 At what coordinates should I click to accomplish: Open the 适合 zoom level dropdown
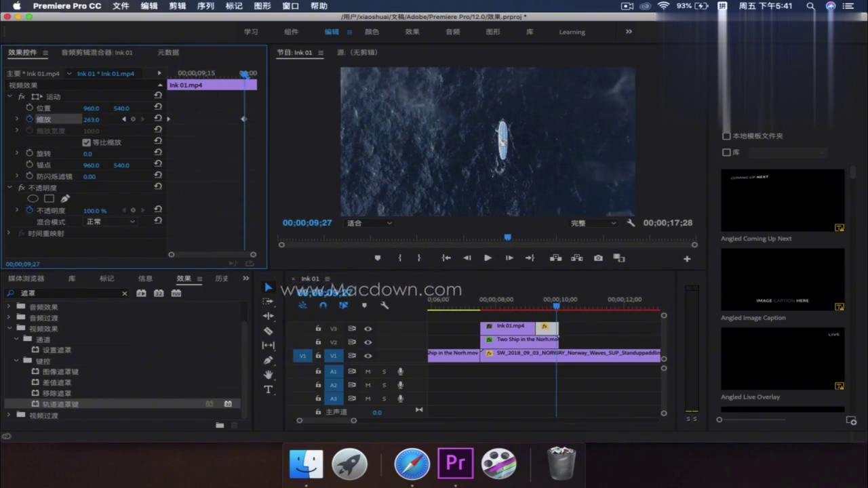(370, 223)
